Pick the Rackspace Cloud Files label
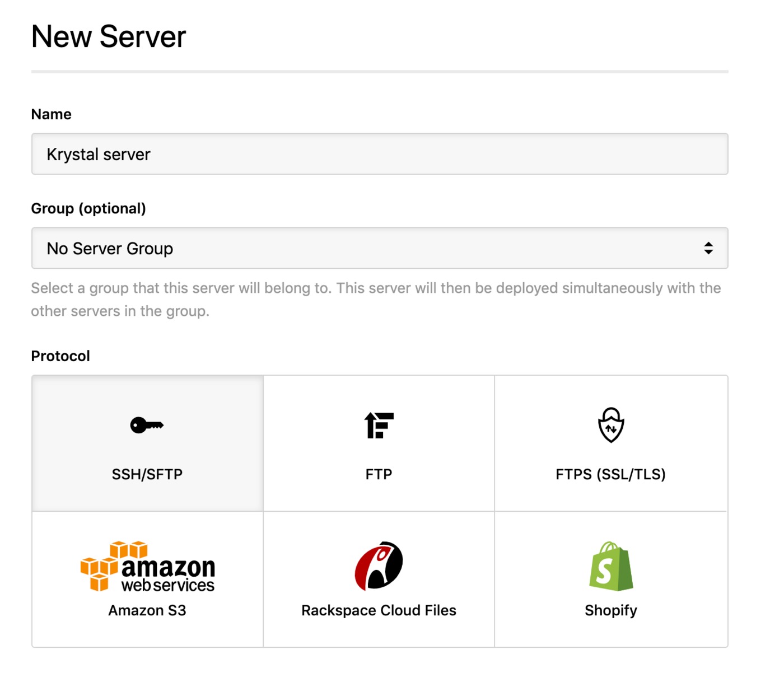This screenshot has height=673, width=784. (379, 610)
